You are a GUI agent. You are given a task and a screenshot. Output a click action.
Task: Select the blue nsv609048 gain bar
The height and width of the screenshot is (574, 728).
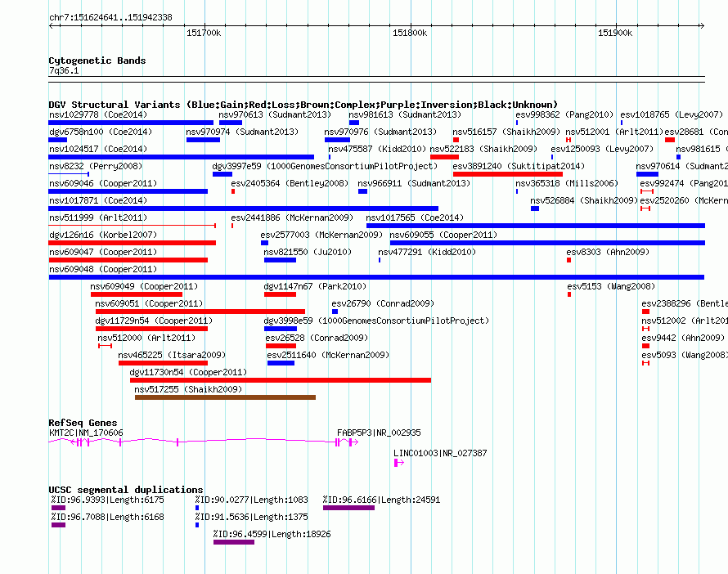click(376, 277)
